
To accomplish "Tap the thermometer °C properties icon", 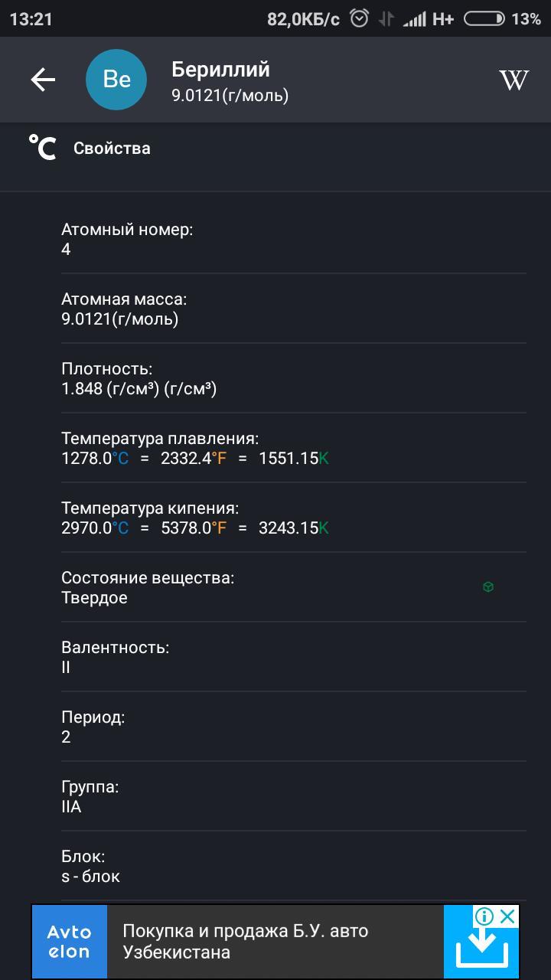I will point(43,148).
